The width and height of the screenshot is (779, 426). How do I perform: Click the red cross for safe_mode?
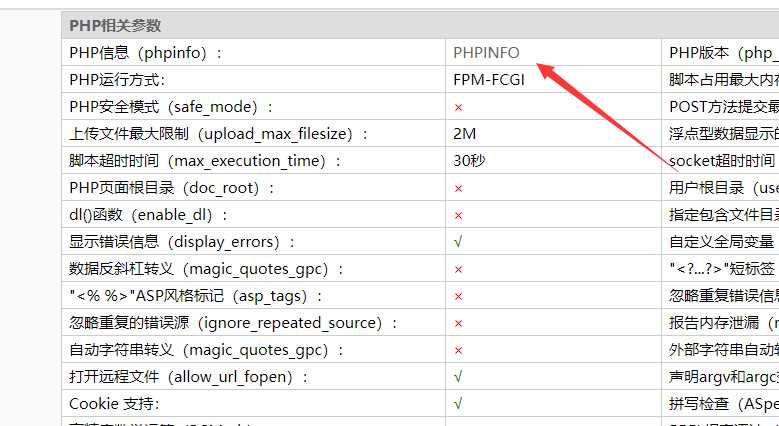tap(458, 107)
